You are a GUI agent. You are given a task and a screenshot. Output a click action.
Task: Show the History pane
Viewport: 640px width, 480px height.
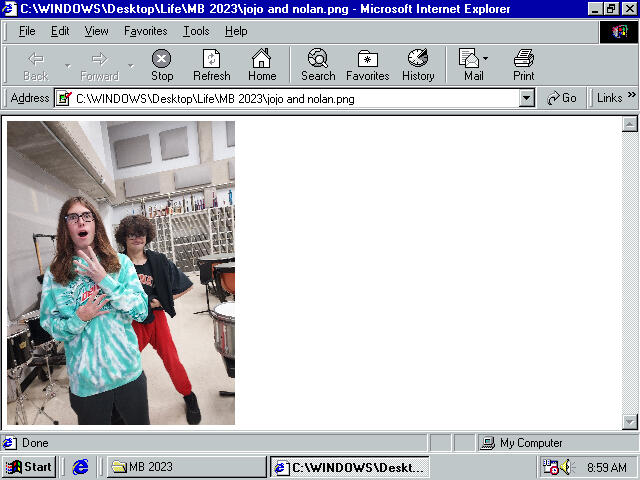(x=418, y=65)
